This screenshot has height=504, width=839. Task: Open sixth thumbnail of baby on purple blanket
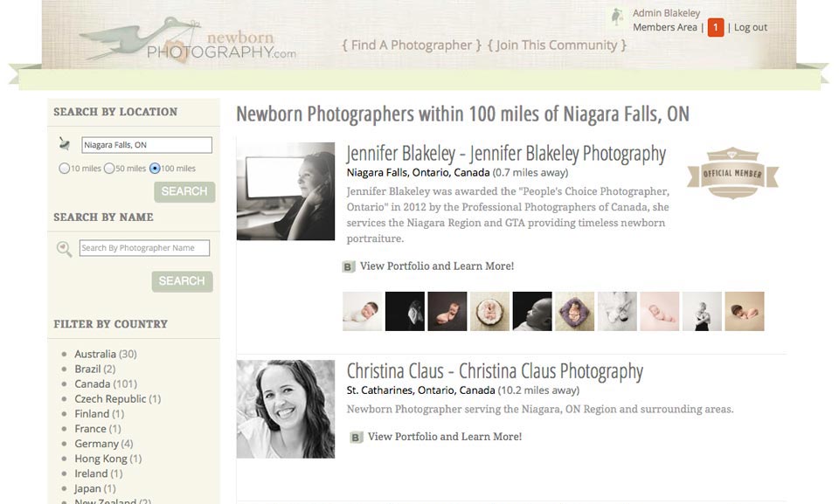click(x=575, y=311)
